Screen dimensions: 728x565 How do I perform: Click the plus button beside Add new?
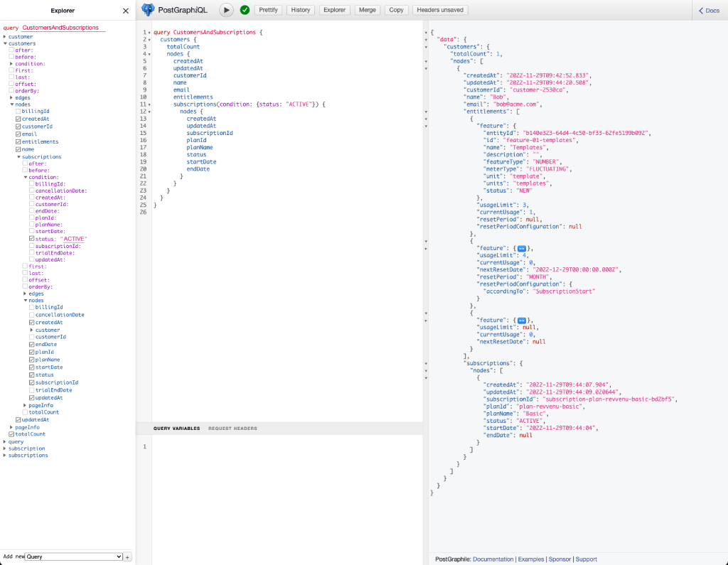coord(128,556)
